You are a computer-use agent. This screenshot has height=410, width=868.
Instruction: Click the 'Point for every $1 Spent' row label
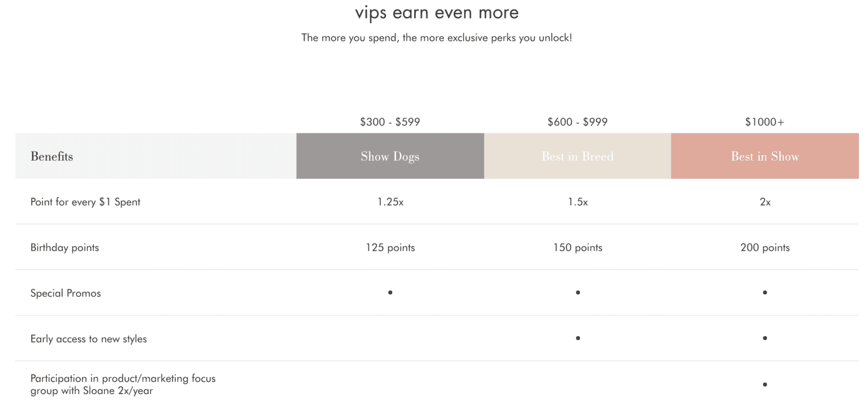click(85, 202)
